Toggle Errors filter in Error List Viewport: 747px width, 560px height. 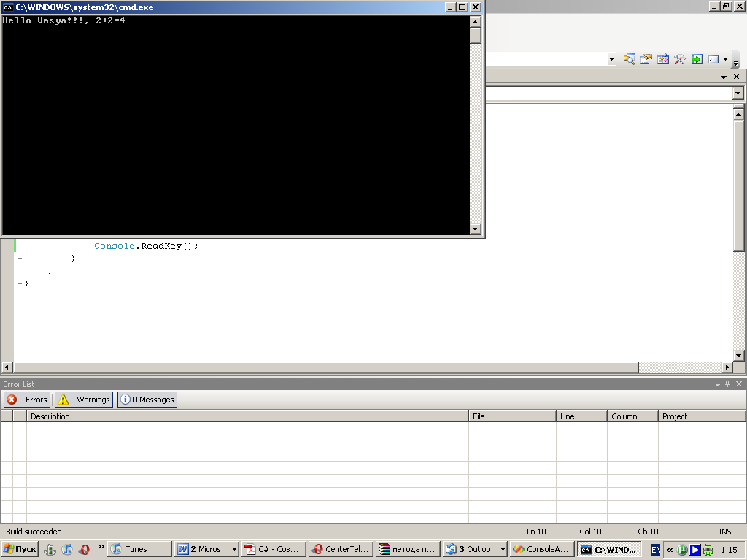click(27, 400)
